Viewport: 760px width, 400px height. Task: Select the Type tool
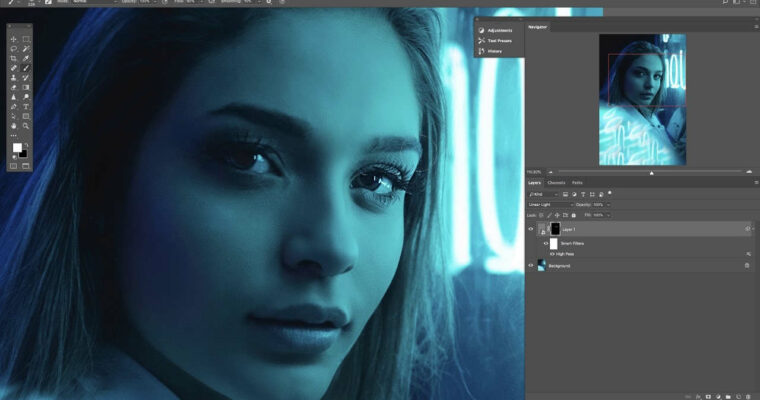pos(26,107)
